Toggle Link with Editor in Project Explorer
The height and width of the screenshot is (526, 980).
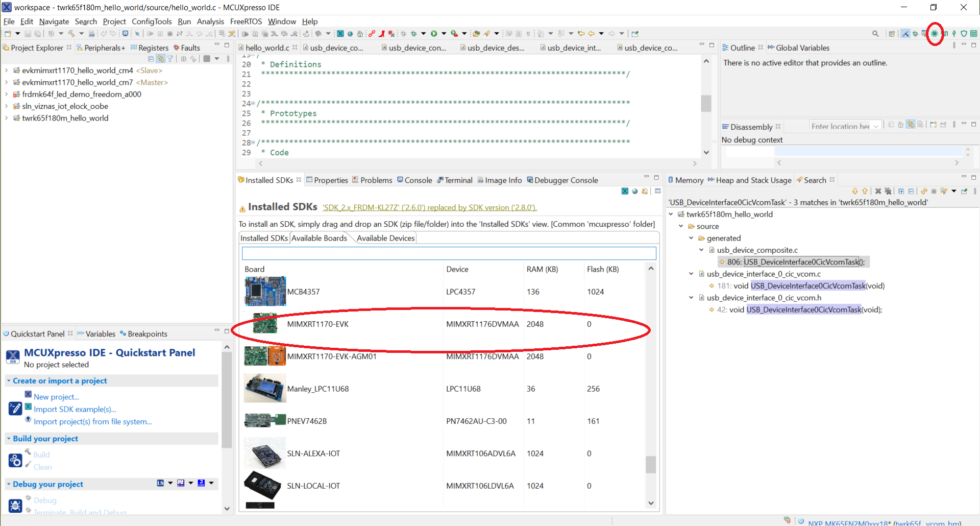click(x=161, y=59)
